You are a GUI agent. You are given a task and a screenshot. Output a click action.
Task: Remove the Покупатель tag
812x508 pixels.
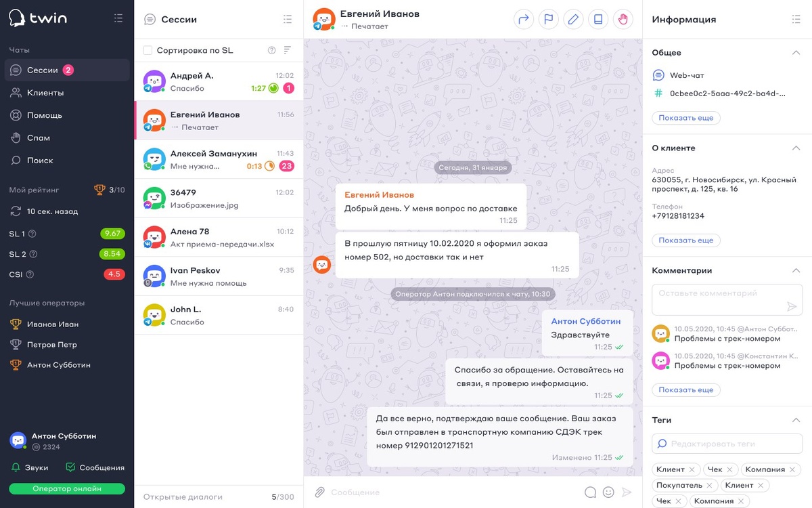pos(709,485)
